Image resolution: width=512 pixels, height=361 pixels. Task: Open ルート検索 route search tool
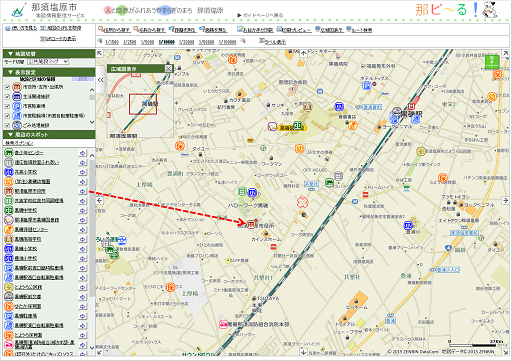pyautogui.click(x=359, y=30)
